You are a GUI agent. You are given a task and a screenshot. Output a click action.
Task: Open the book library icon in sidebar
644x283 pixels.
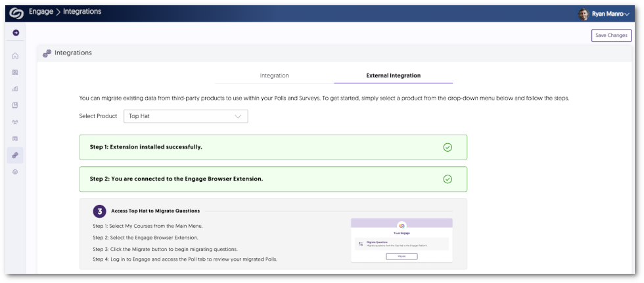coord(15,72)
